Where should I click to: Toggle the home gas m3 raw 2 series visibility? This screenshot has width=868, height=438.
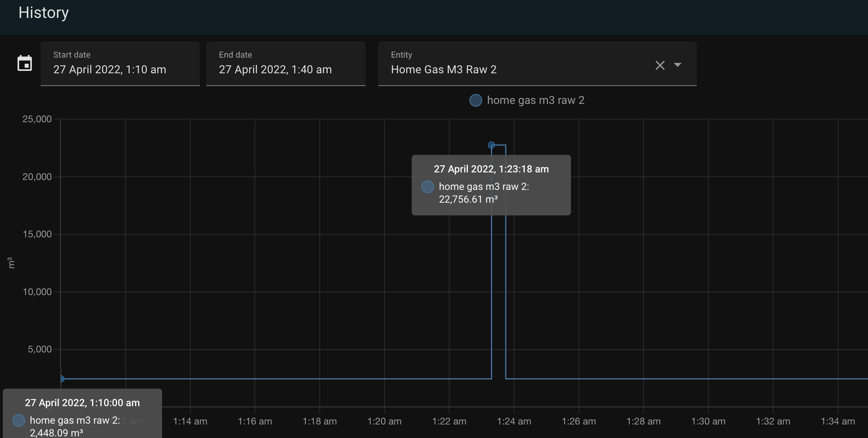536,100
